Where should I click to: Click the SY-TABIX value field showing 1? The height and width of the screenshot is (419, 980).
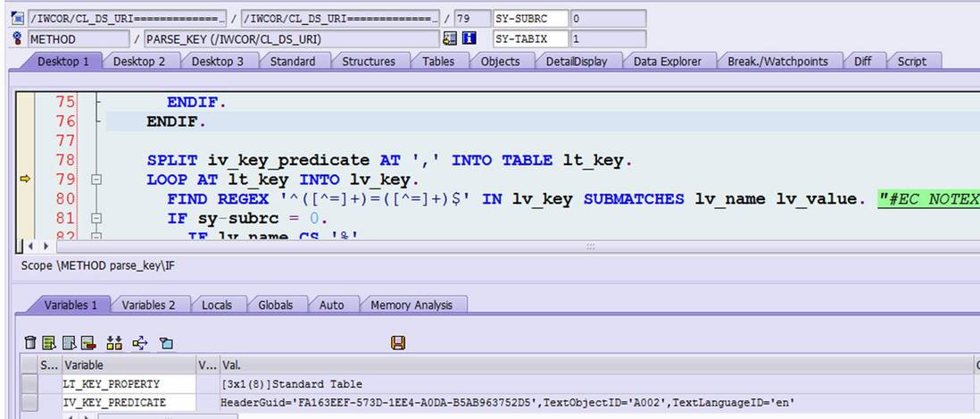coord(608,38)
